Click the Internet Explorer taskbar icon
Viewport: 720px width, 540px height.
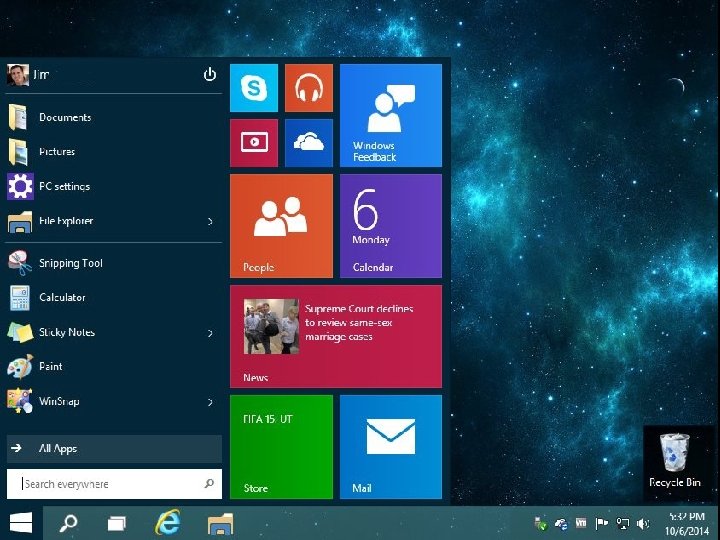click(168, 522)
